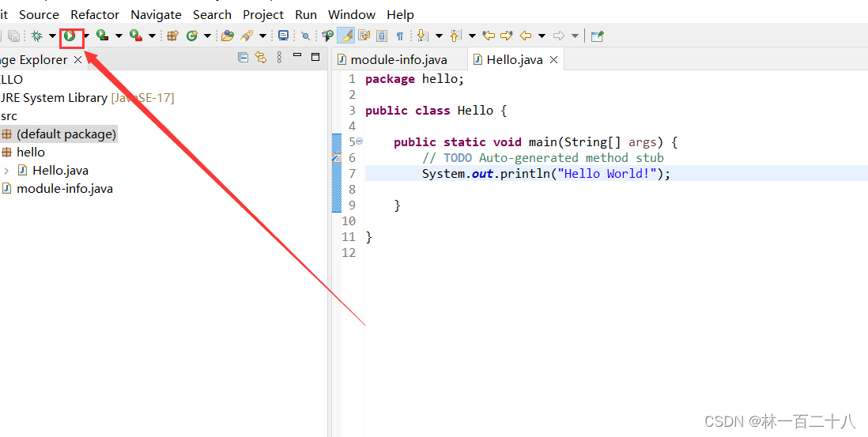Open the Coverage dropdown arrow
Image resolution: width=868 pixels, height=437 pixels.
tap(119, 36)
